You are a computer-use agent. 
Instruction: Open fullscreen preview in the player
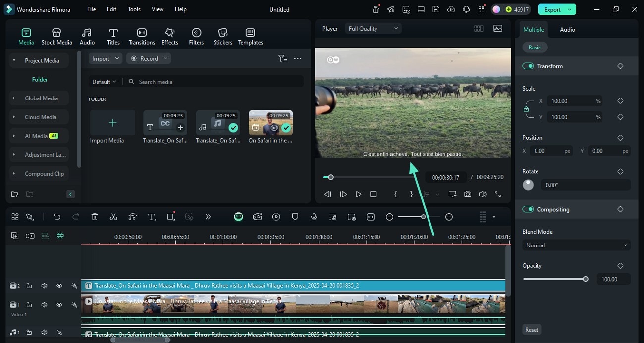[498, 194]
